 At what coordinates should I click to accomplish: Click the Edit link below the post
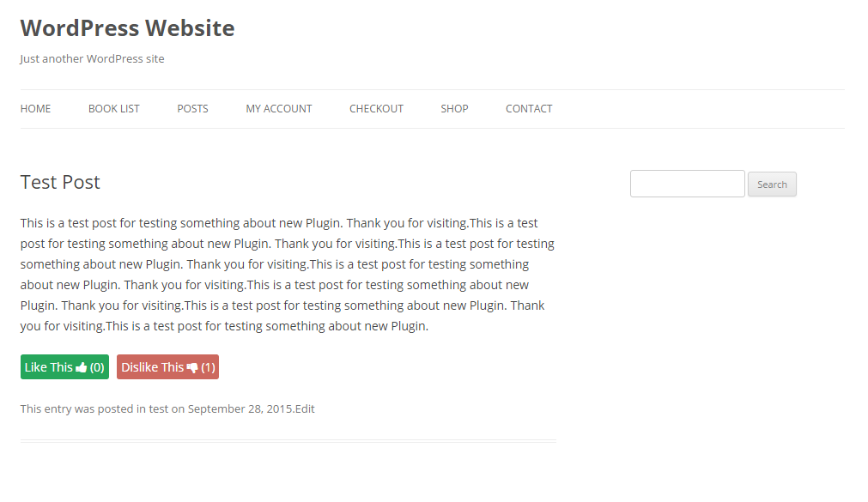tap(305, 409)
